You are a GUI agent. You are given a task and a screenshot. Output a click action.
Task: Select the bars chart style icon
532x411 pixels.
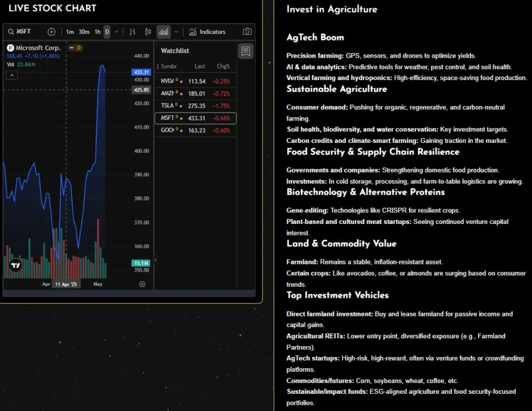(132, 32)
